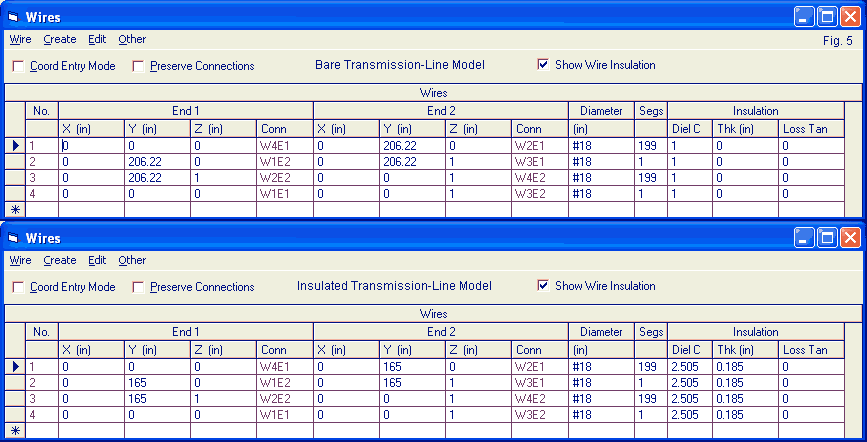This screenshot has height=442, width=867.
Task: Open the Wire menu in the top window
Action: point(20,39)
